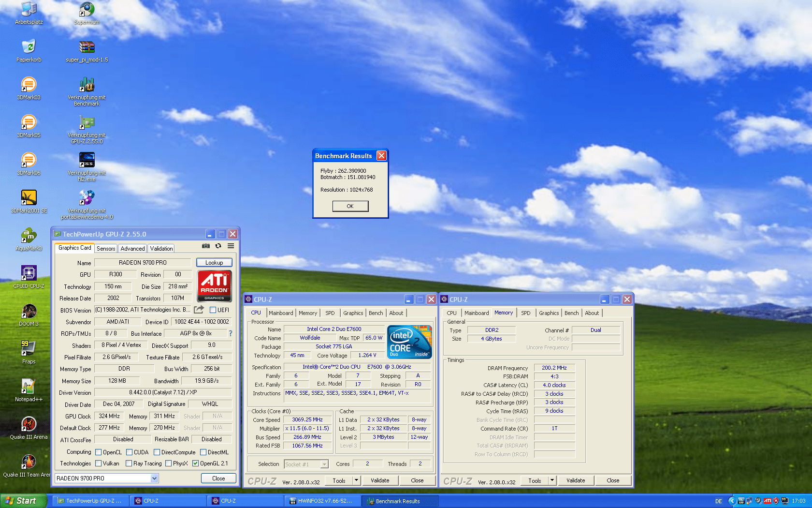Viewport: 812px width, 508px height.
Task: Click Validate in the CPU-Z CPU window
Action: point(380,480)
